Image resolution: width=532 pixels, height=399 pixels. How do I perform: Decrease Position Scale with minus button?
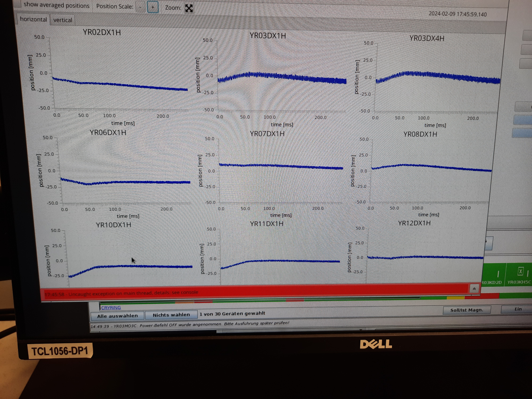[x=140, y=7]
